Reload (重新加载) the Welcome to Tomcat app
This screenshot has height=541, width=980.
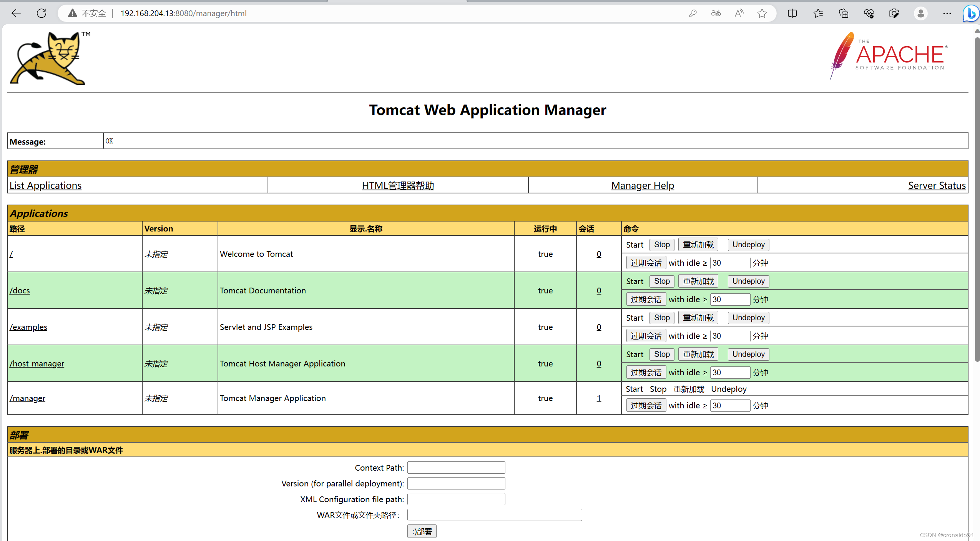pos(698,245)
